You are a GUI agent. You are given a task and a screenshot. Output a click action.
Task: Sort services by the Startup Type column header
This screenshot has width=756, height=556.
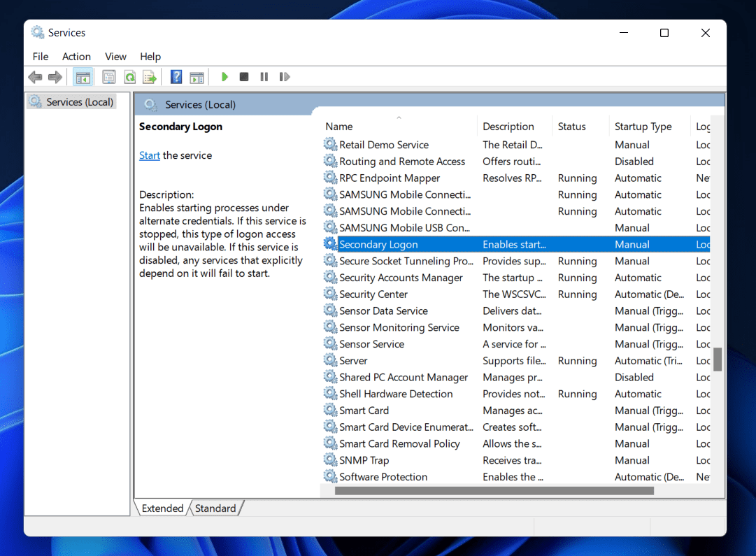coord(643,127)
